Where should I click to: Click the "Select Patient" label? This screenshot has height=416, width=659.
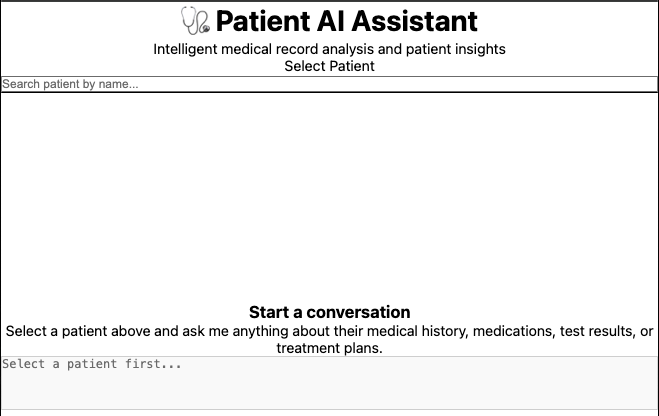[329, 66]
